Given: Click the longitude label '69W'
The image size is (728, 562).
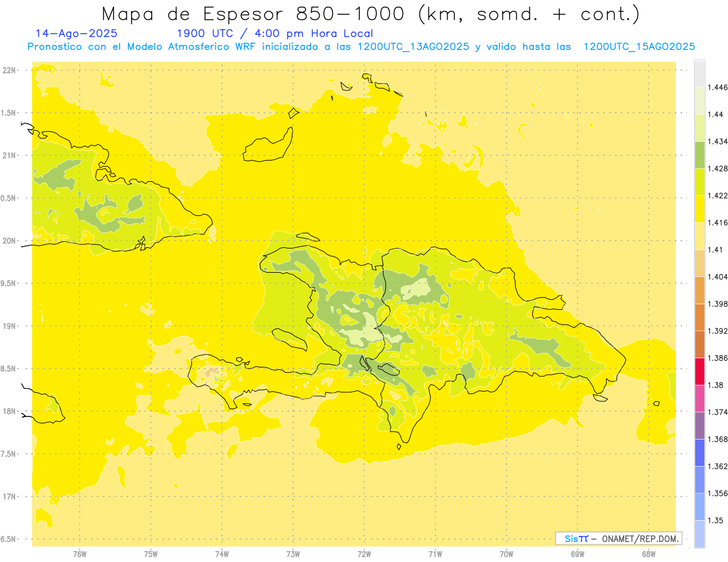Looking at the screenshot, I should [578, 554].
